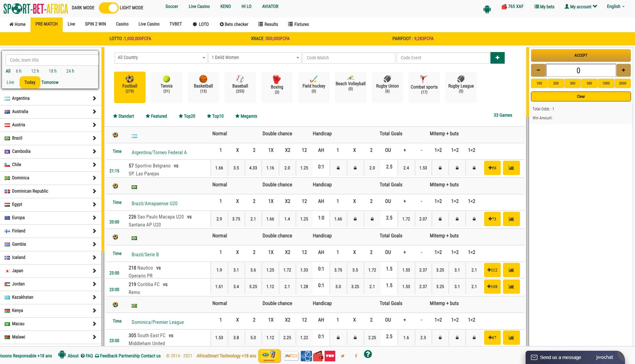Select the Today time filter
635x364 pixels.
coord(30,82)
